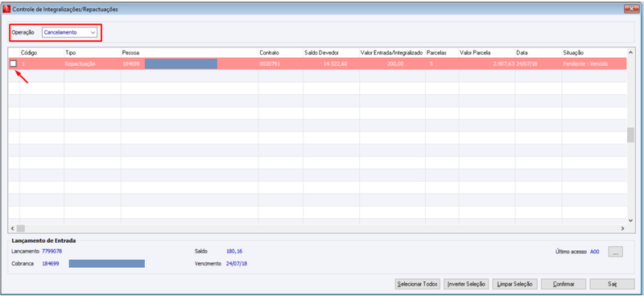Screen dimensions: 644x296
Task: Click the Sair button
Action: point(613,284)
